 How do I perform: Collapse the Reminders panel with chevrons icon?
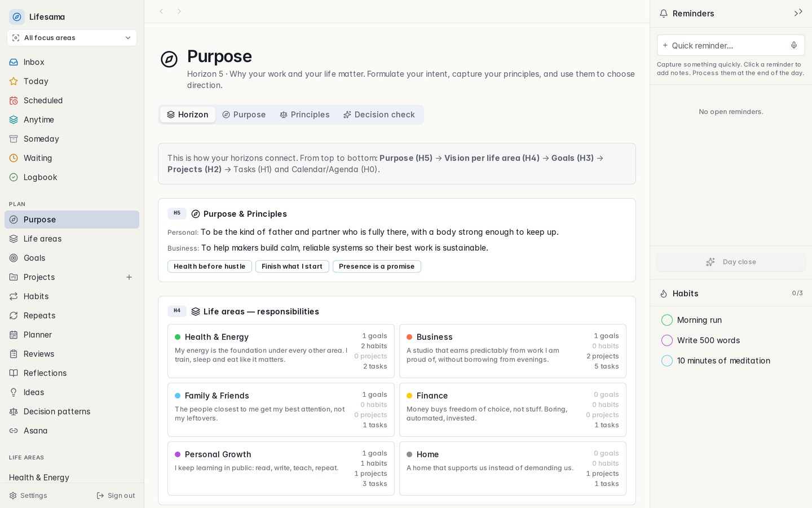pos(798,13)
